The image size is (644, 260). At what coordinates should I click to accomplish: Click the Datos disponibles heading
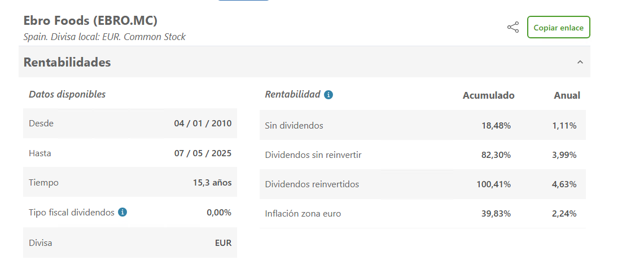(x=67, y=94)
